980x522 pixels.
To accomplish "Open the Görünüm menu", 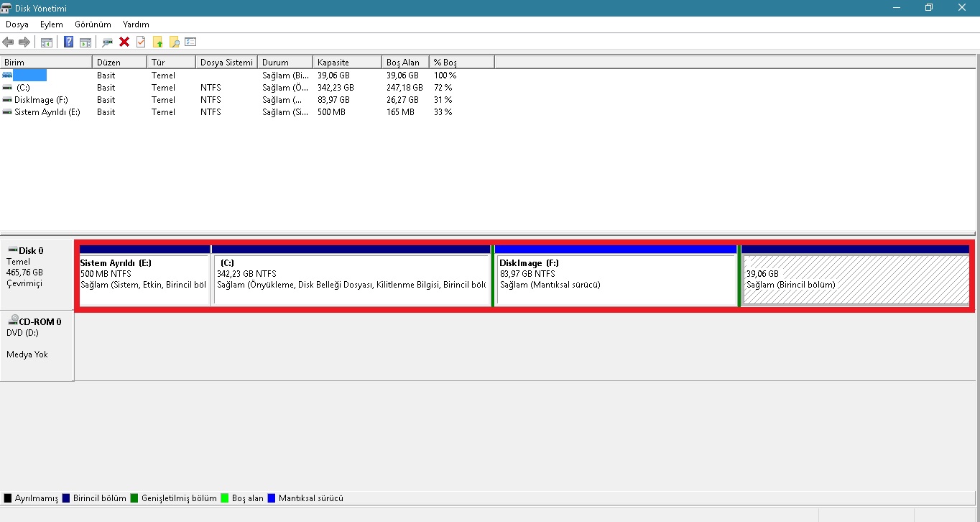I will tap(93, 24).
